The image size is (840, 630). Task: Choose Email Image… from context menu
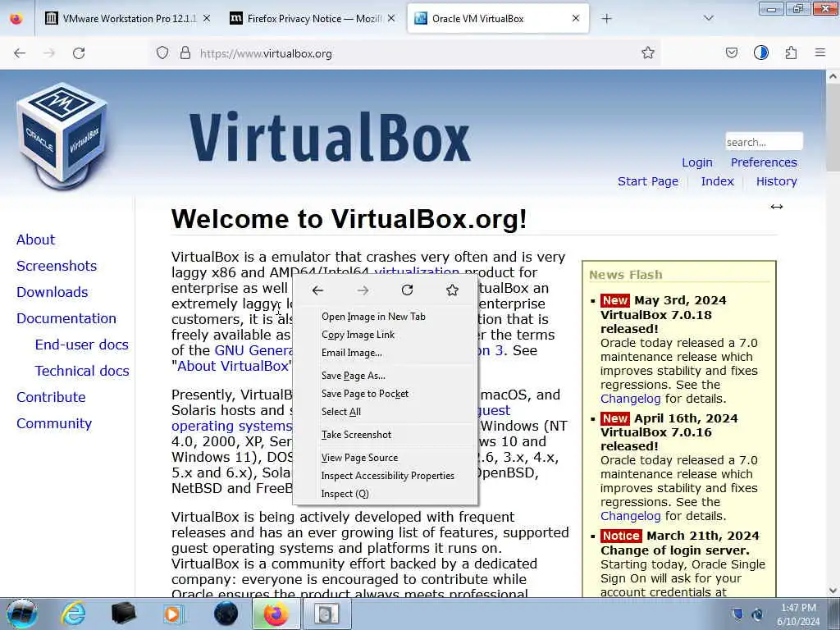coord(351,353)
